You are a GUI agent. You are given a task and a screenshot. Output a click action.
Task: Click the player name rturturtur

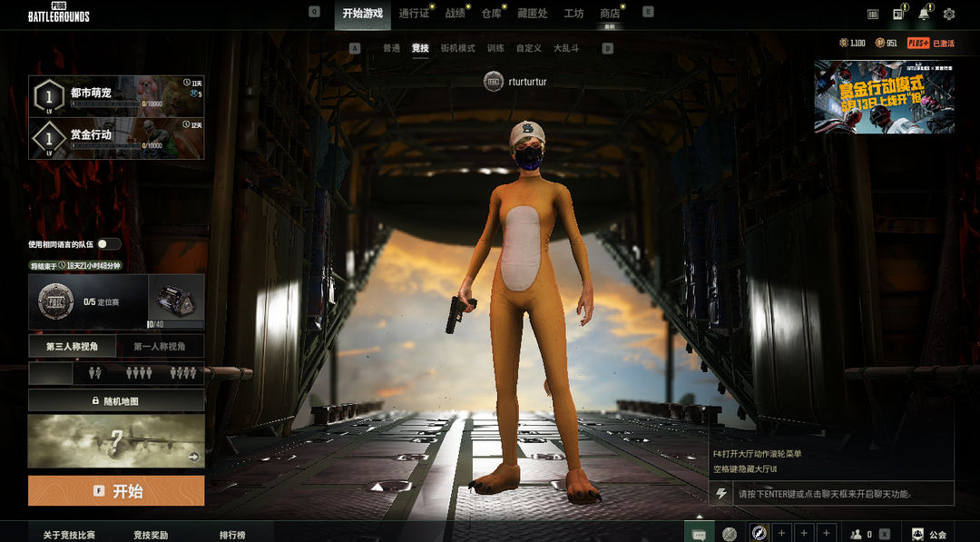pyautogui.click(x=527, y=82)
